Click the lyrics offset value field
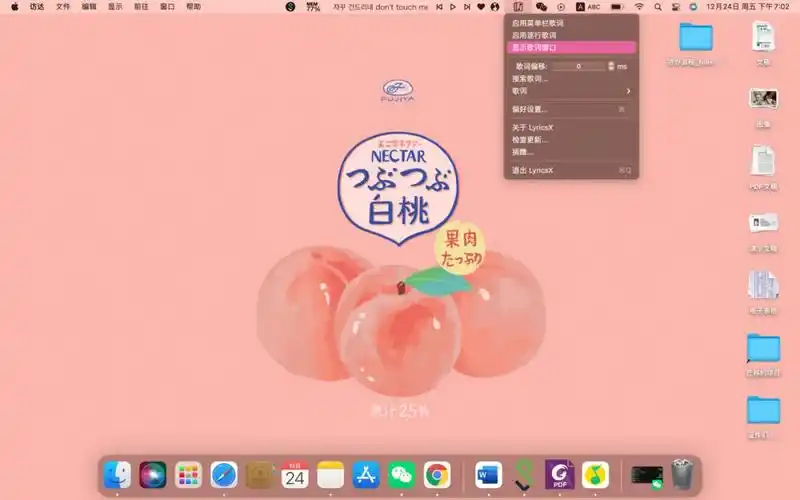800x500 pixels. [x=579, y=66]
